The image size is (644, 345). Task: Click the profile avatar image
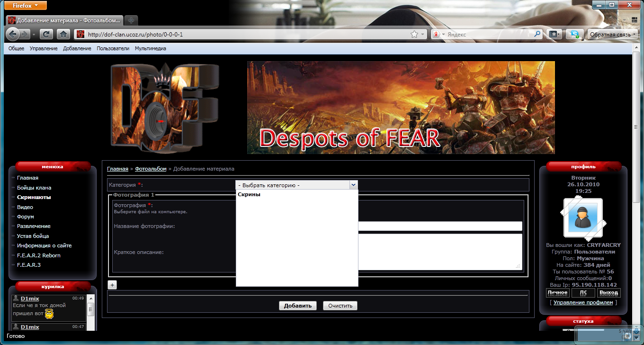583,218
